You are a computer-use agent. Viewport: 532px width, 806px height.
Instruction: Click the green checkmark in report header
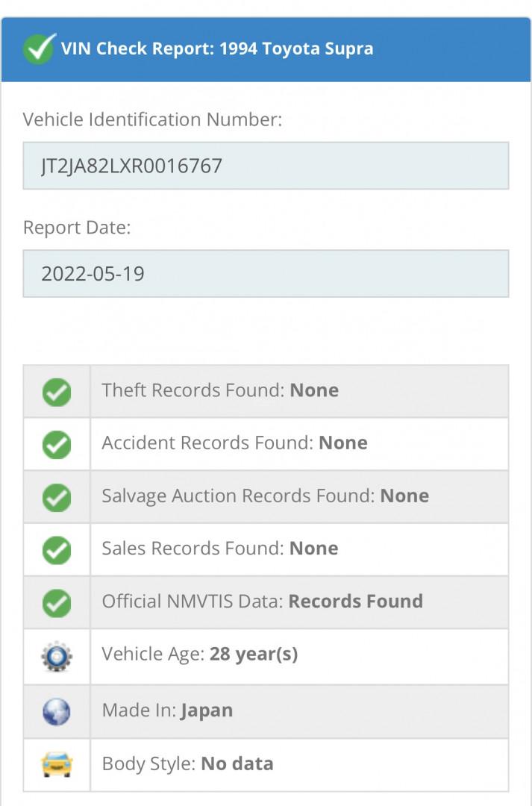(39, 49)
